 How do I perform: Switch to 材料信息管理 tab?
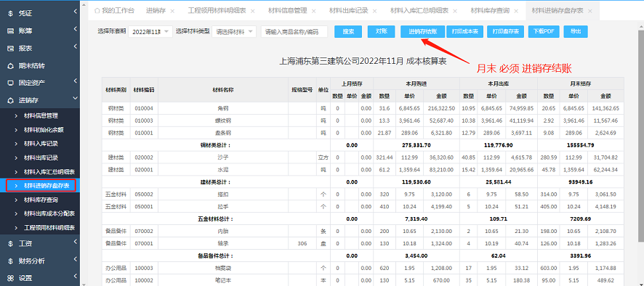(288, 11)
